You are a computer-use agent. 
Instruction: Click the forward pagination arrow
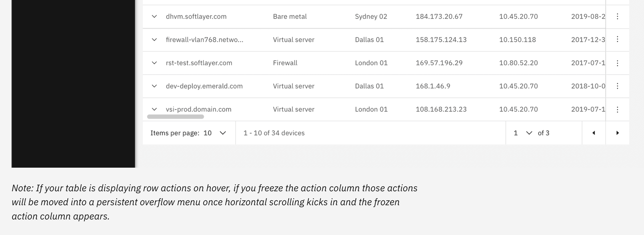[617, 133]
